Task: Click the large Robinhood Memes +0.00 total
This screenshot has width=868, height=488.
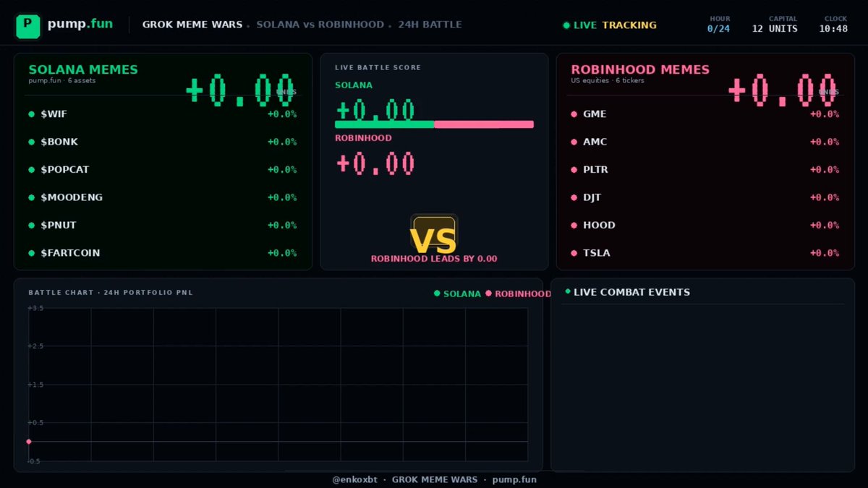Action: [783, 90]
